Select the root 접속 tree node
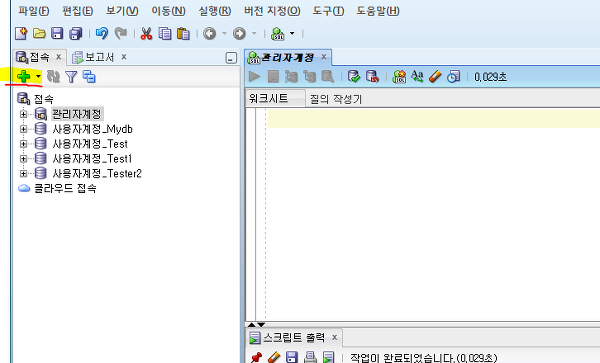 click(43, 99)
